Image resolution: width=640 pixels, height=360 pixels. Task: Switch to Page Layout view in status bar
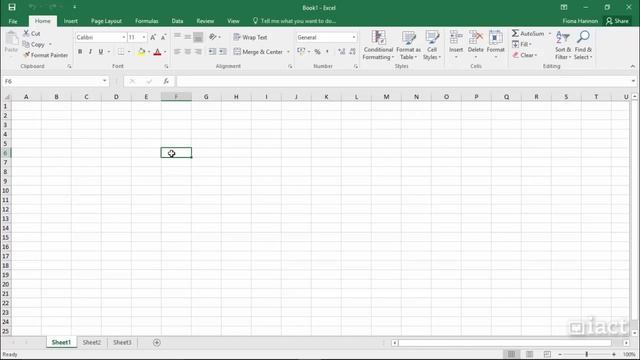(x=529, y=354)
